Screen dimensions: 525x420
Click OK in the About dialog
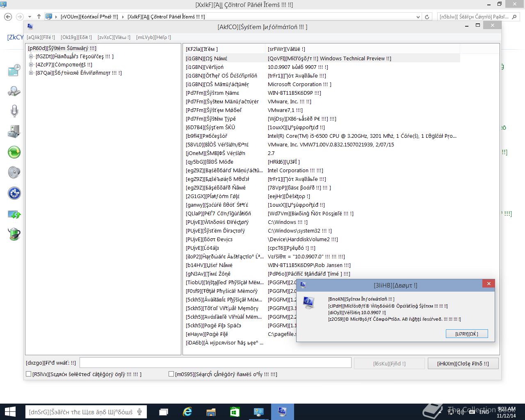tap(467, 334)
